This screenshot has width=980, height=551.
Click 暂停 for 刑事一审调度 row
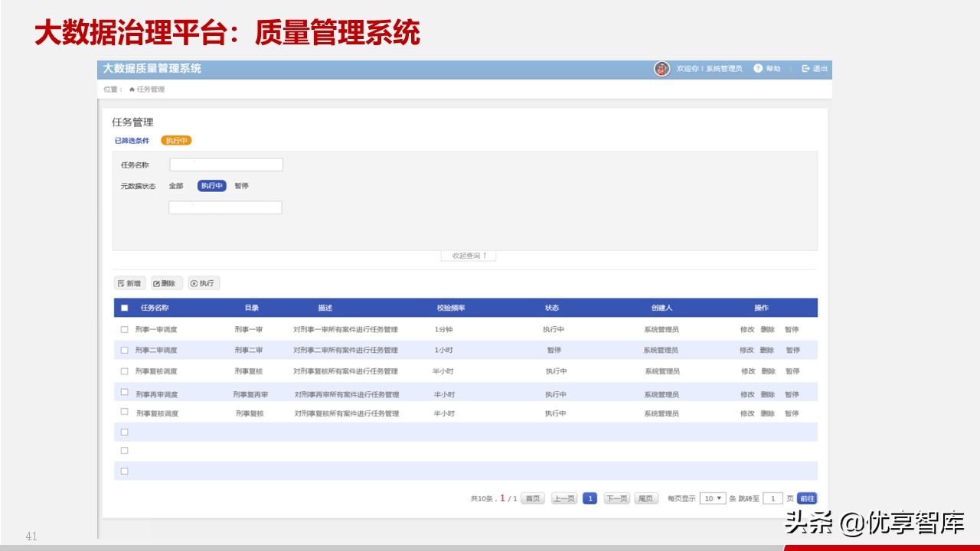[x=792, y=330]
